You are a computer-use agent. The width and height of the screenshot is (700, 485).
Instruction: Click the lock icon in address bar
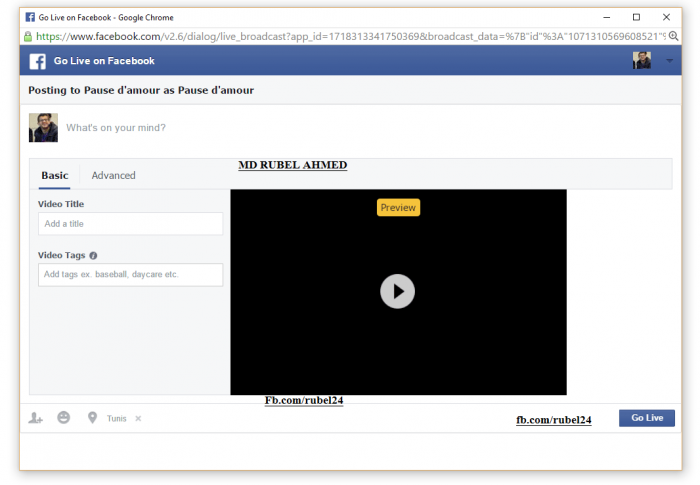click(x=28, y=37)
